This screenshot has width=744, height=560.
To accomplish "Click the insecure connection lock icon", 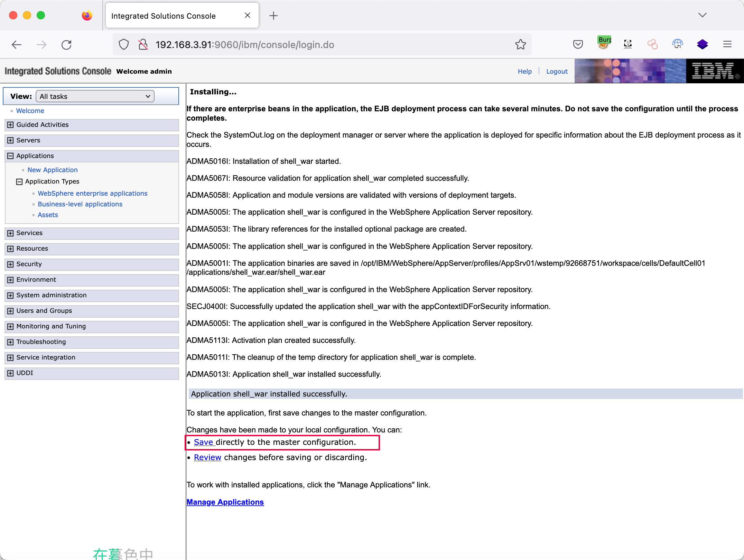I will pyautogui.click(x=143, y=45).
